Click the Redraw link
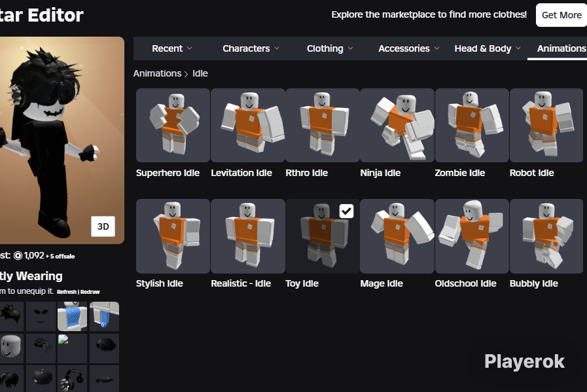This screenshot has width=587, height=392. (x=90, y=292)
